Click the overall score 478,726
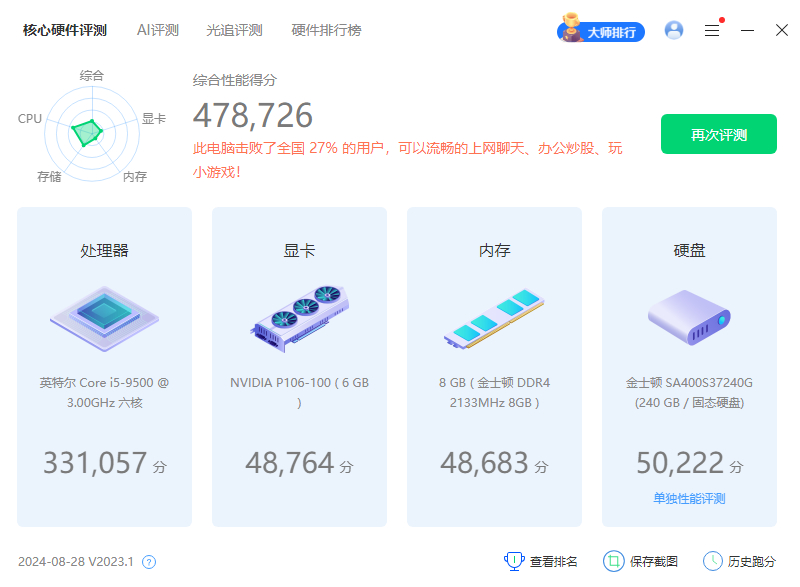Screen dimensions: 800x587 [x=253, y=115]
